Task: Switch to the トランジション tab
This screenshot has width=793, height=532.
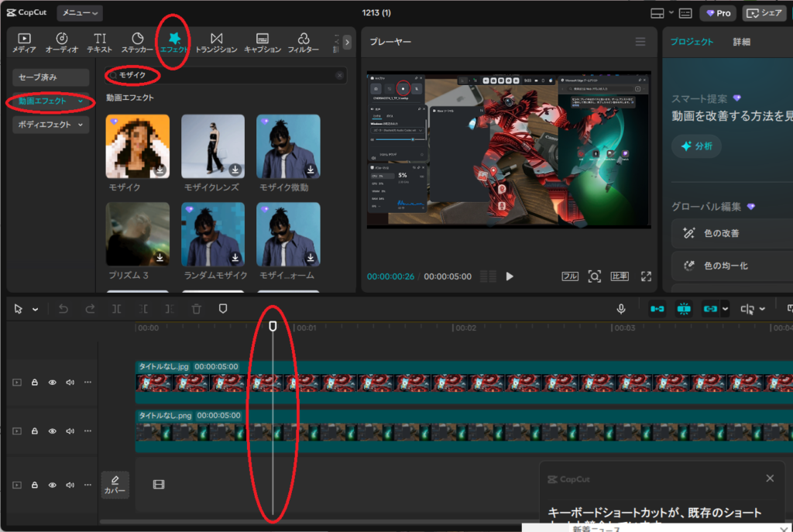Action: click(x=216, y=43)
